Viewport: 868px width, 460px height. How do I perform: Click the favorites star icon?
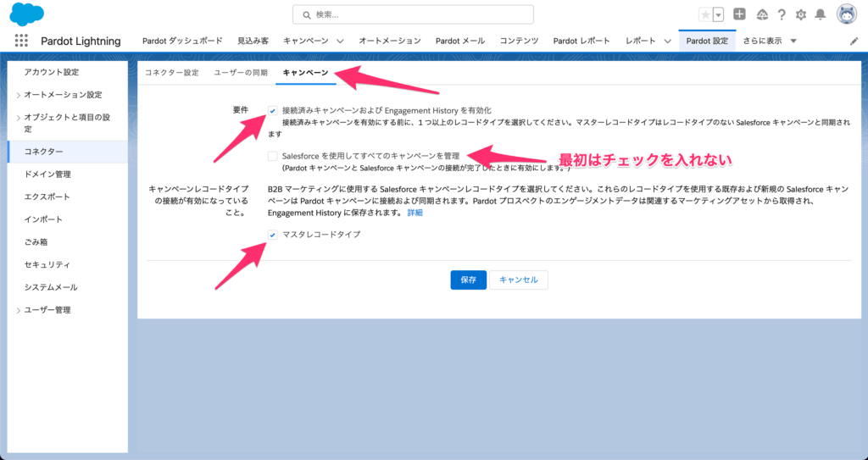705,15
